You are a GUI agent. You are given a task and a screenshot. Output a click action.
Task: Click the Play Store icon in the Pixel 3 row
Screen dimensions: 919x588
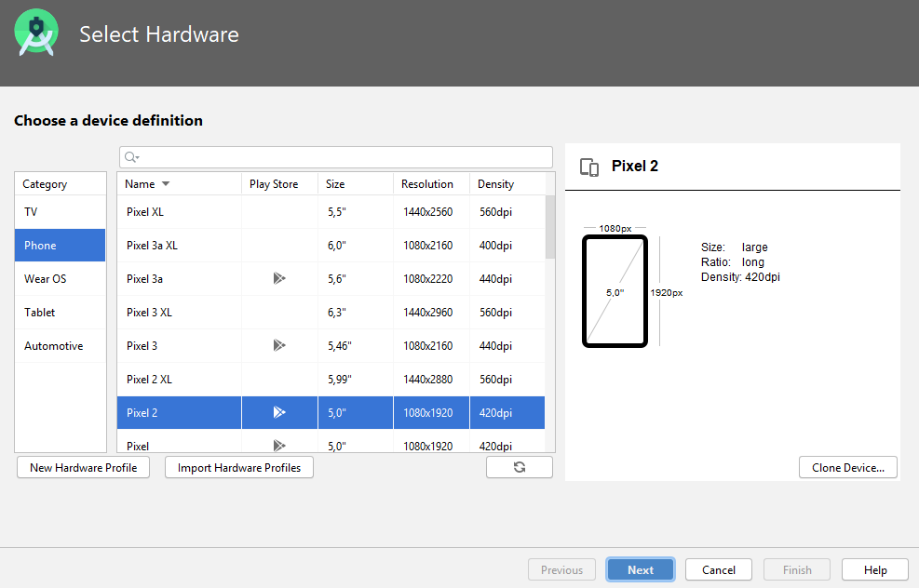pyautogui.click(x=279, y=345)
